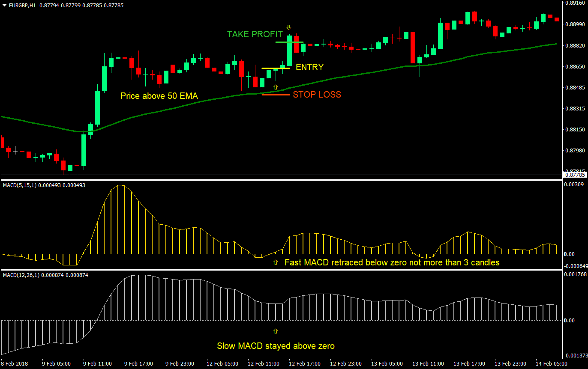This screenshot has height=369, width=588.
Task: Click the 12 Feb 11:00 time axis label
Action: [263, 363]
